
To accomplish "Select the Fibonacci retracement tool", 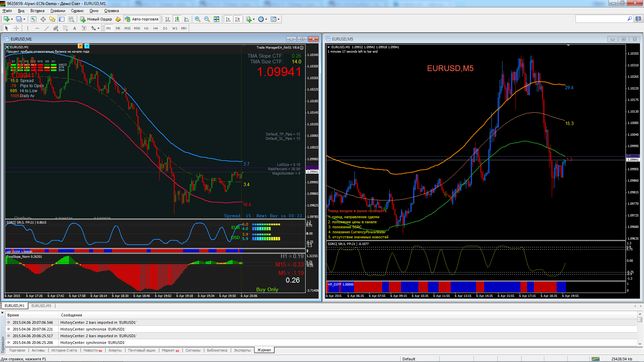I will [x=65, y=28].
